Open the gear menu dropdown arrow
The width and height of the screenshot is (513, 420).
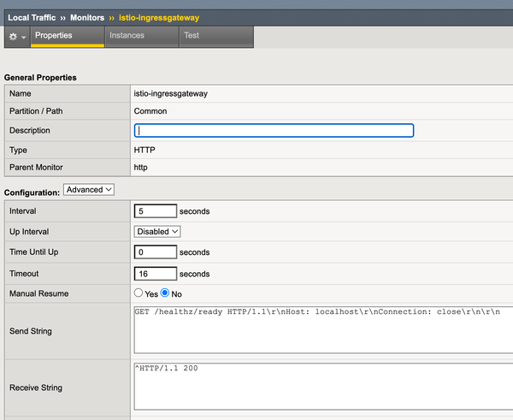pyautogui.click(x=24, y=38)
